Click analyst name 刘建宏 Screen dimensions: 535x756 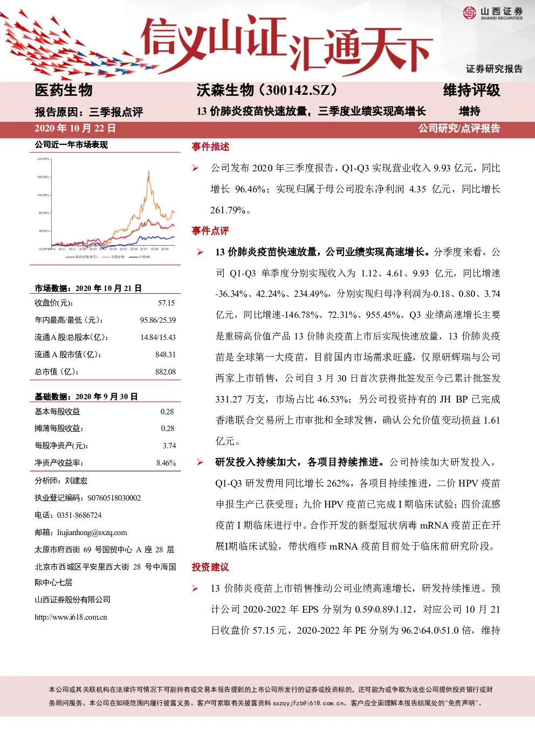[76, 481]
